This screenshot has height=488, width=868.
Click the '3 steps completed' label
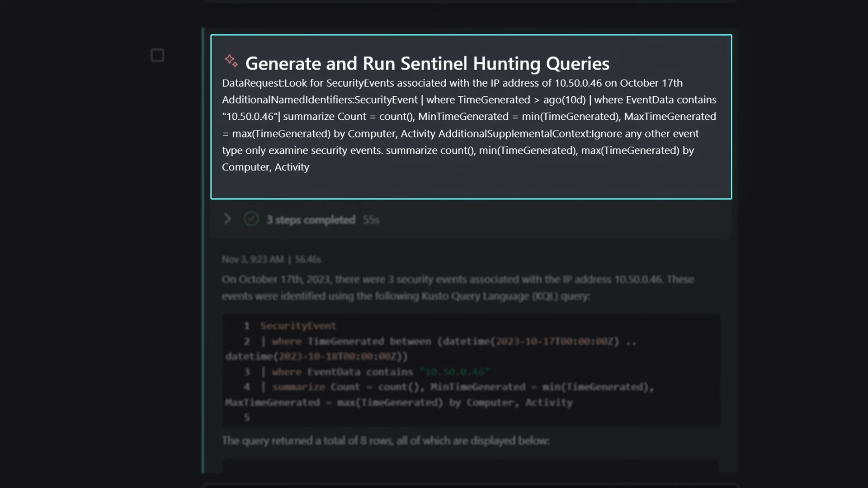[x=311, y=220]
